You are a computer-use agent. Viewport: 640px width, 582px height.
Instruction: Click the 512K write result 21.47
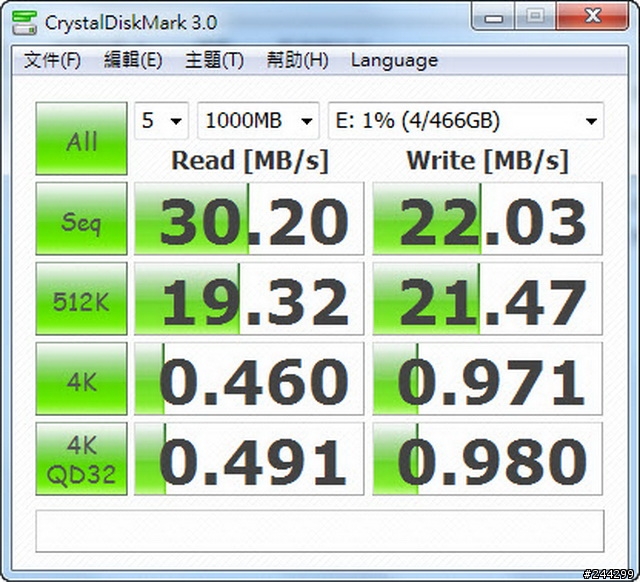point(487,299)
